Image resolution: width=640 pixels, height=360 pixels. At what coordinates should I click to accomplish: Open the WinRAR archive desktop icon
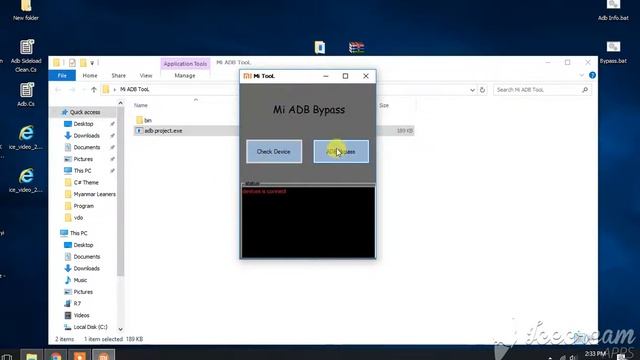coord(356,47)
